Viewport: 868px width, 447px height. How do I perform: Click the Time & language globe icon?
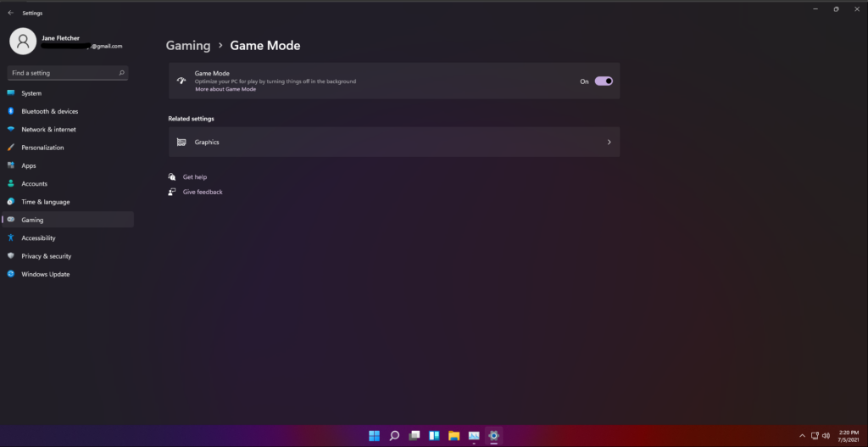pos(10,202)
